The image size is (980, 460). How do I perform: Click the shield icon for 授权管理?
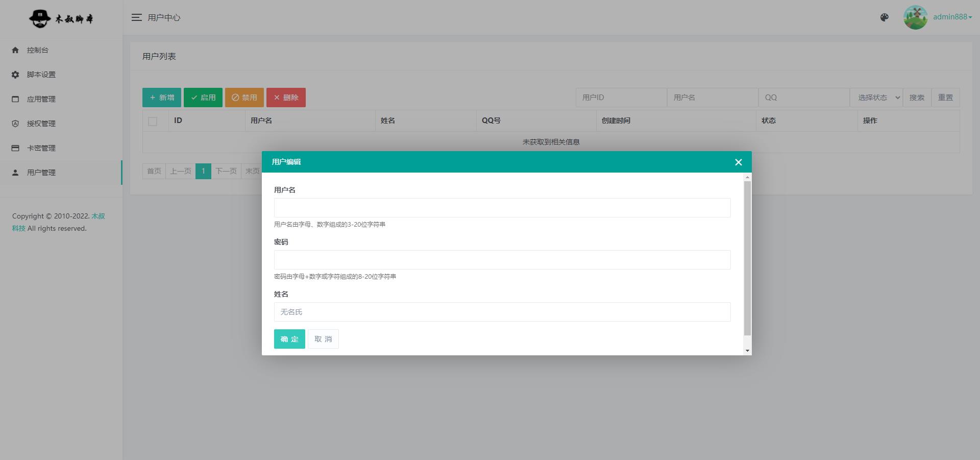coord(15,124)
